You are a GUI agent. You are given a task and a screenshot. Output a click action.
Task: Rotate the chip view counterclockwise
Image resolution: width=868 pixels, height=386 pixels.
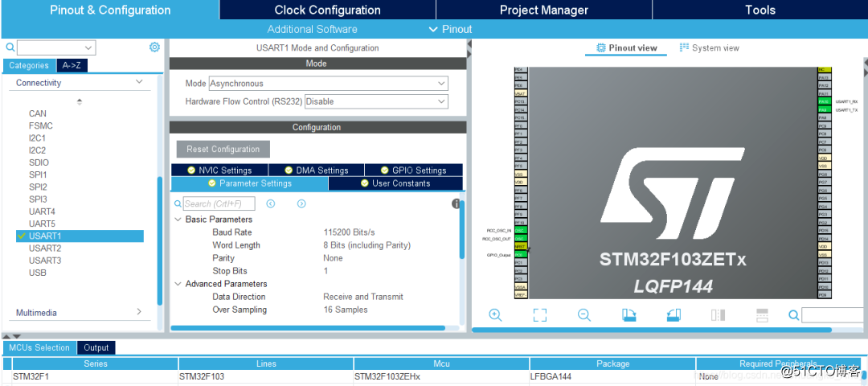pyautogui.click(x=674, y=315)
